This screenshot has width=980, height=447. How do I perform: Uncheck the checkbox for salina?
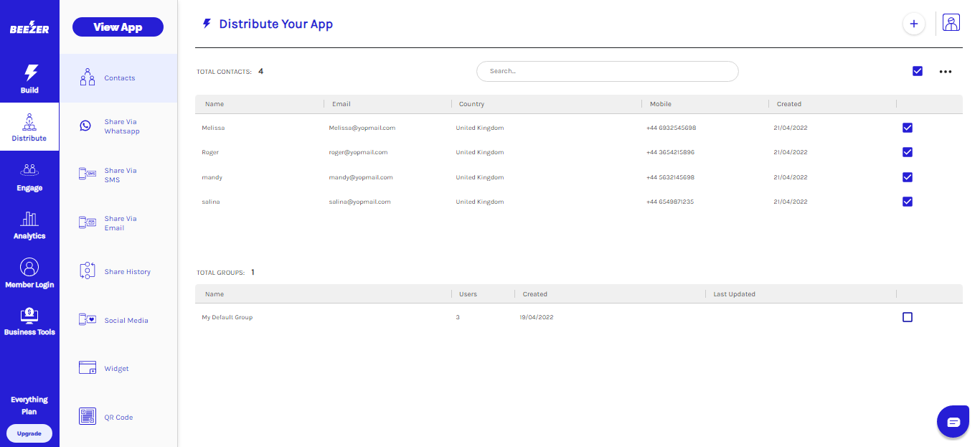point(908,202)
